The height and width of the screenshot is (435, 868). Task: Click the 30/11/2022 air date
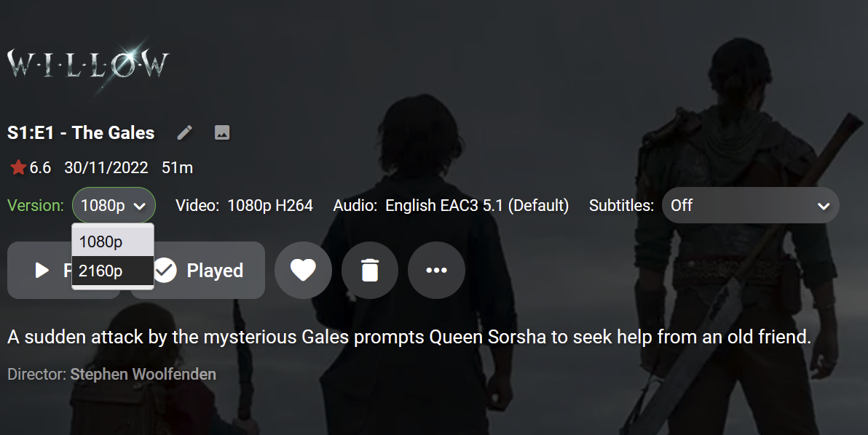106,167
